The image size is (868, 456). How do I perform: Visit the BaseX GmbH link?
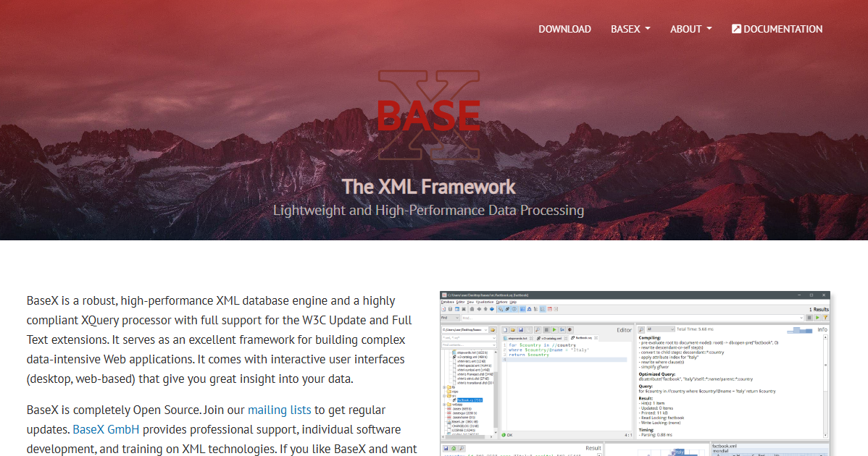tap(106, 429)
